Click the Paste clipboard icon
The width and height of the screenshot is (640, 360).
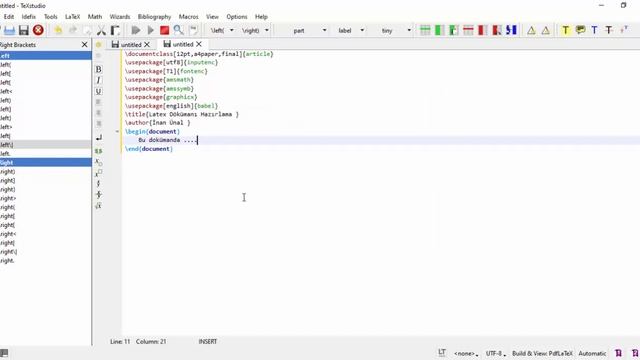[115, 30]
